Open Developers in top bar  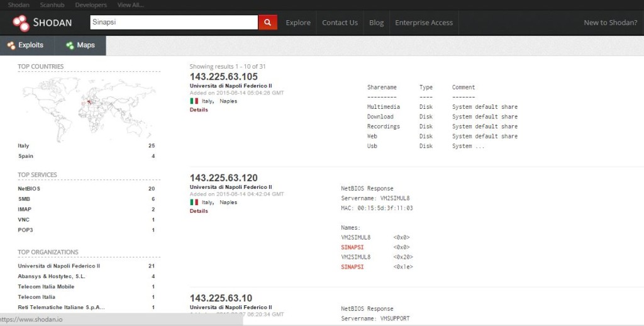91,5
